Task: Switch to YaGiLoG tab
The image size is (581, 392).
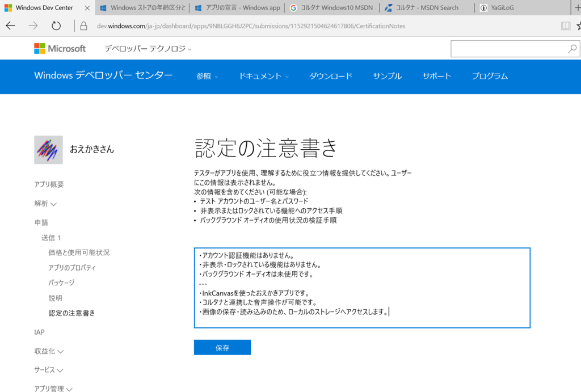Action: [x=523, y=8]
